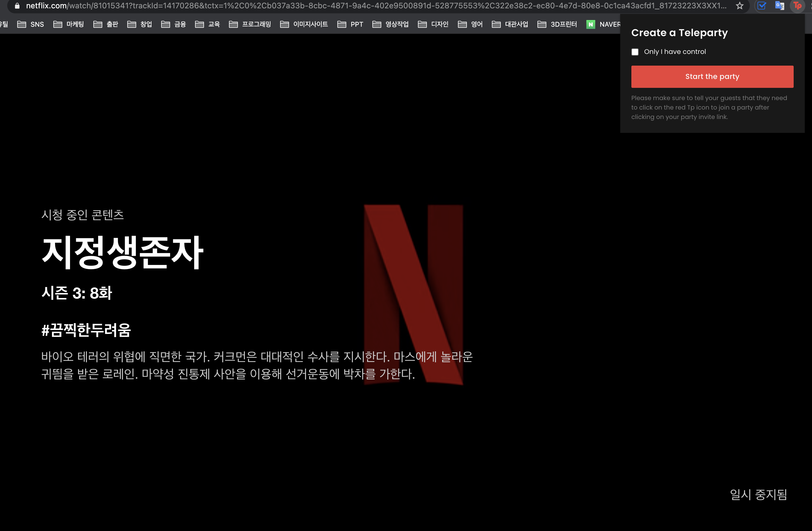Open the 프로그래밍 bookmark folder
The width and height of the screenshot is (812, 531).
[250, 24]
